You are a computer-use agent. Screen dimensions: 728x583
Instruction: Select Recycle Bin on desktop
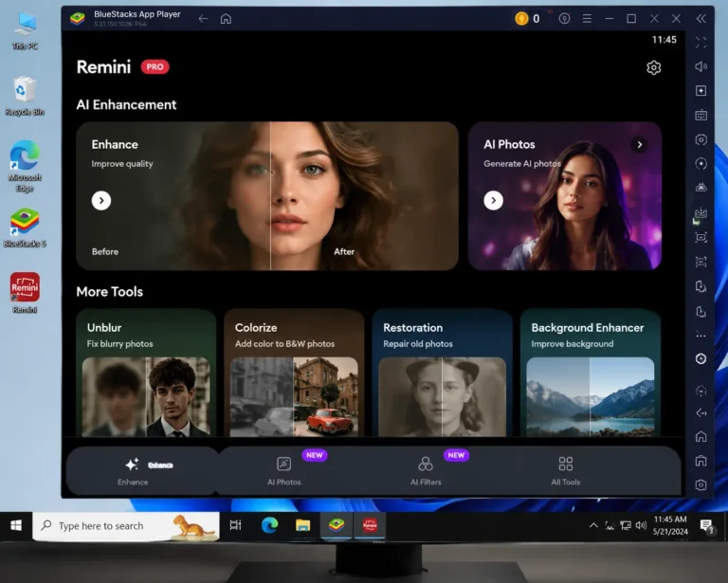(25, 96)
